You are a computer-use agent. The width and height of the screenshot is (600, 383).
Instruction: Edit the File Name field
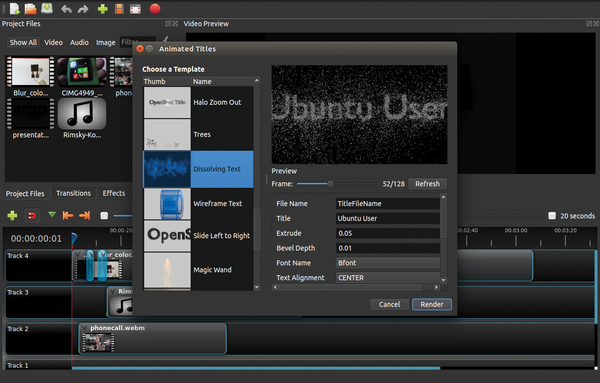point(388,204)
